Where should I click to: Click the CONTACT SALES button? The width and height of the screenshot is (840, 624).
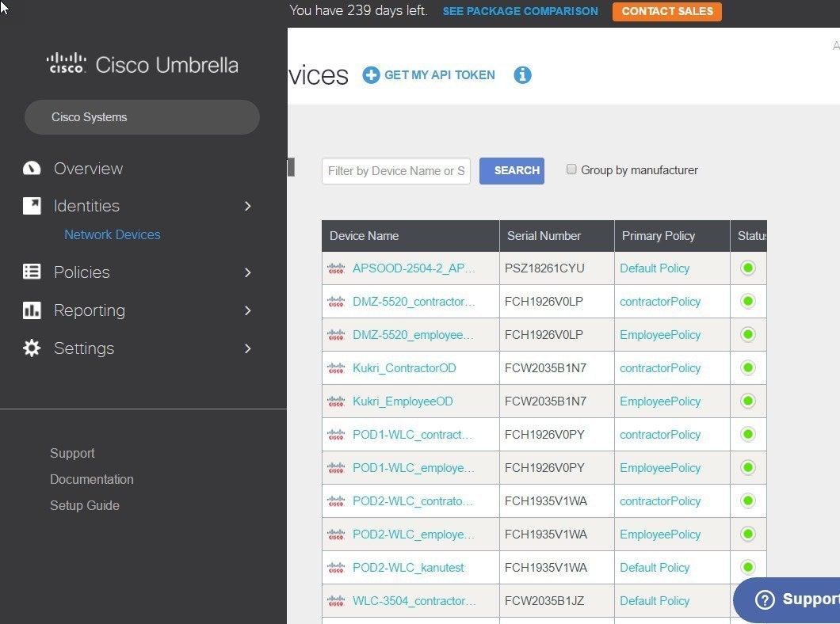(x=667, y=11)
